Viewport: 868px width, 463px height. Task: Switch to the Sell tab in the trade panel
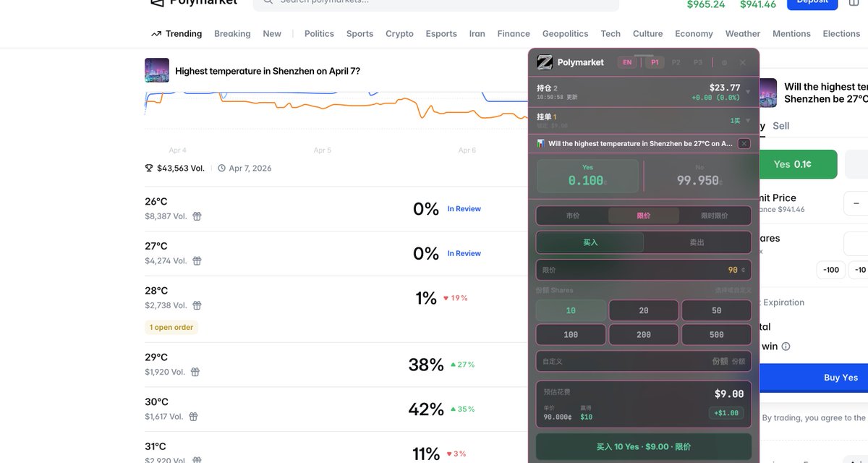[x=781, y=126]
